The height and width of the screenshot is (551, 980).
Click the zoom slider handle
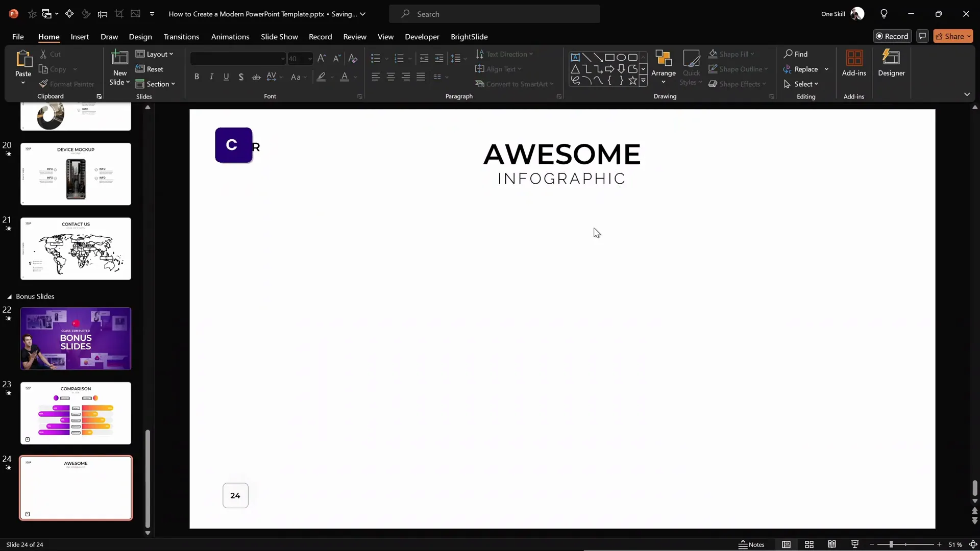891,544
